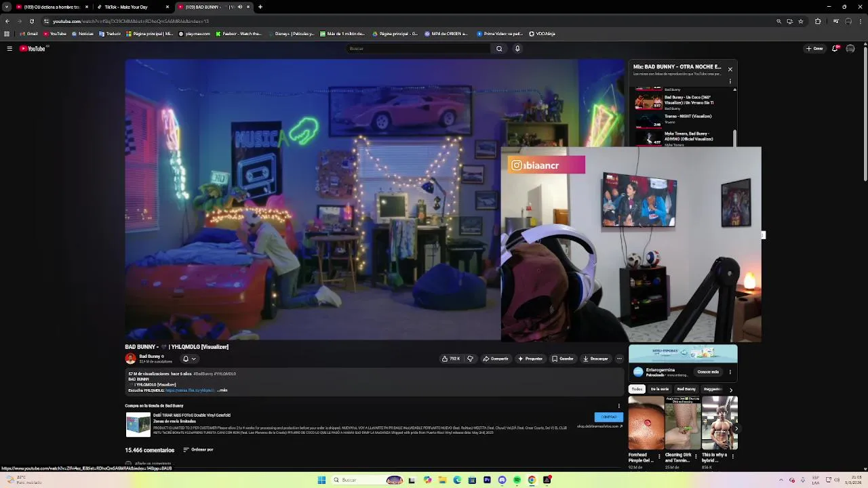
Task: Open Premiere Pro from the taskbar
Action: pyautogui.click(x=487, y=480)
